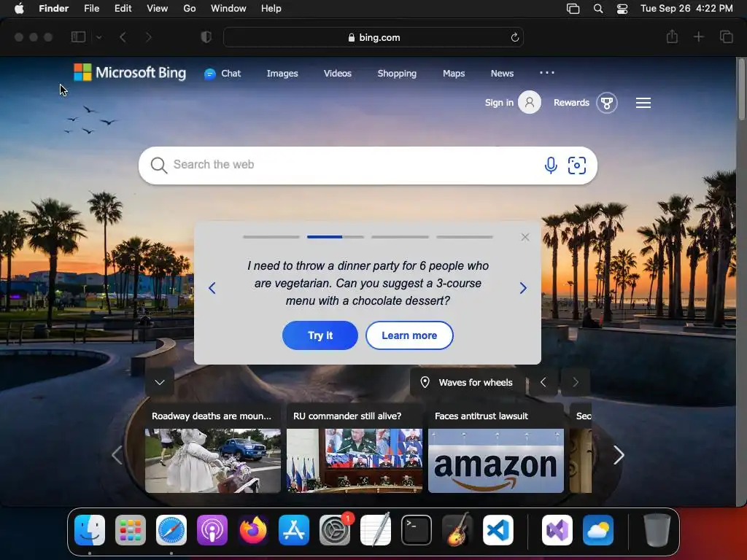Jump to first slide progress indicator
This screenshot has width=747, height=560.
coord(271,237)
